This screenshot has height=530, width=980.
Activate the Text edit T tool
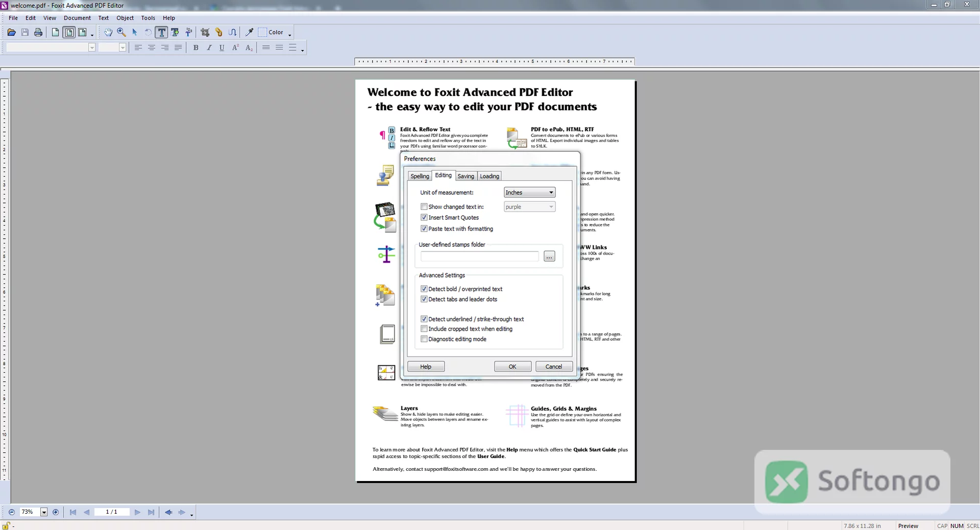[x=161, y=32]
